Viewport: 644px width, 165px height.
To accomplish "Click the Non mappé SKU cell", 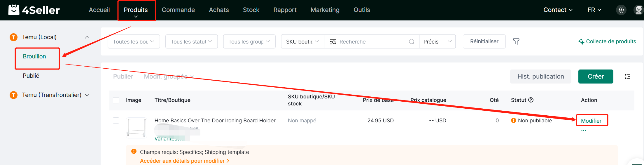I will 302,120.
